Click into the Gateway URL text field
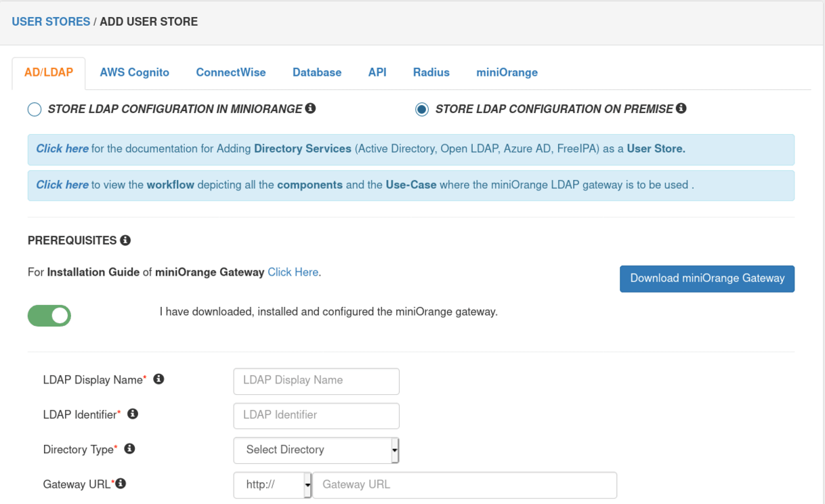 (465, 485)
